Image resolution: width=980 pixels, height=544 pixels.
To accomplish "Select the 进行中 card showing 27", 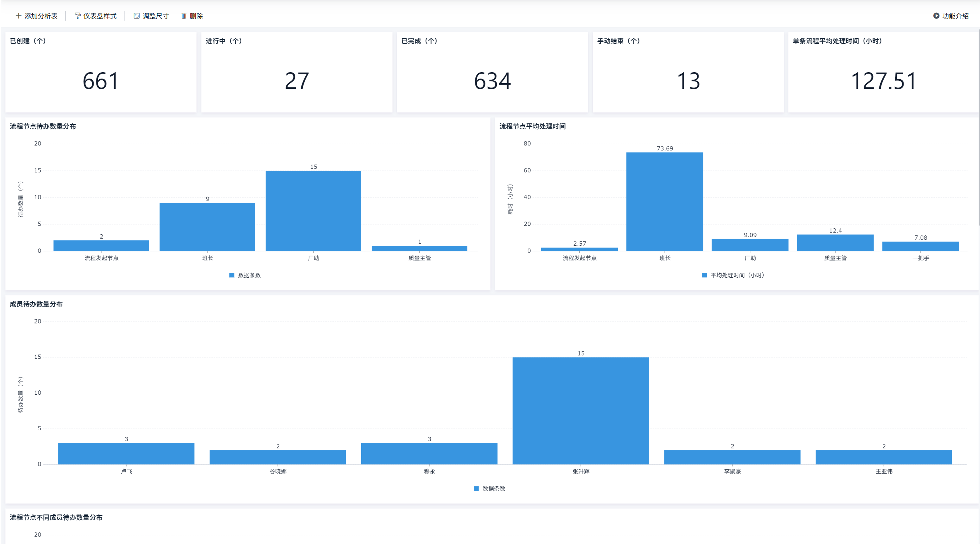I will (x=297, y=72).
